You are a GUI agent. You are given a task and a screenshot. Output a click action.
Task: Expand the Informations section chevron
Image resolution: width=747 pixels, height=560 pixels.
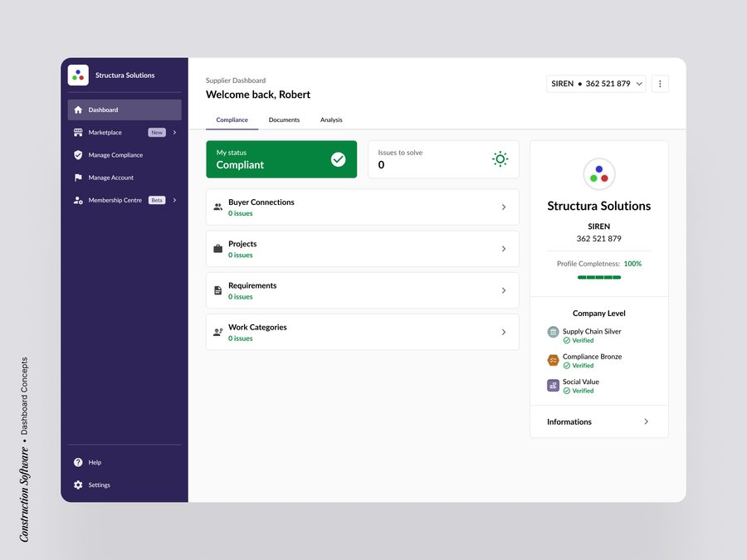(647, 421)
